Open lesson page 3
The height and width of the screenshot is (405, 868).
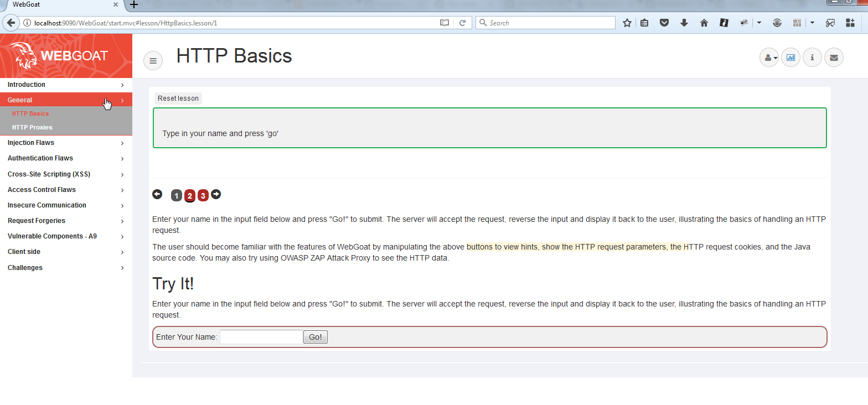tap(203, 196)
